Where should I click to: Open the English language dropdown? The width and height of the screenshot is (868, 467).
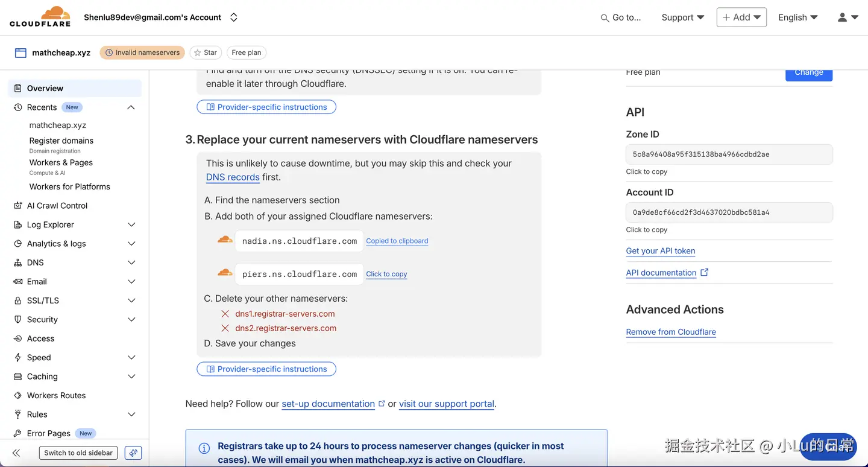(x=797, y=17)
